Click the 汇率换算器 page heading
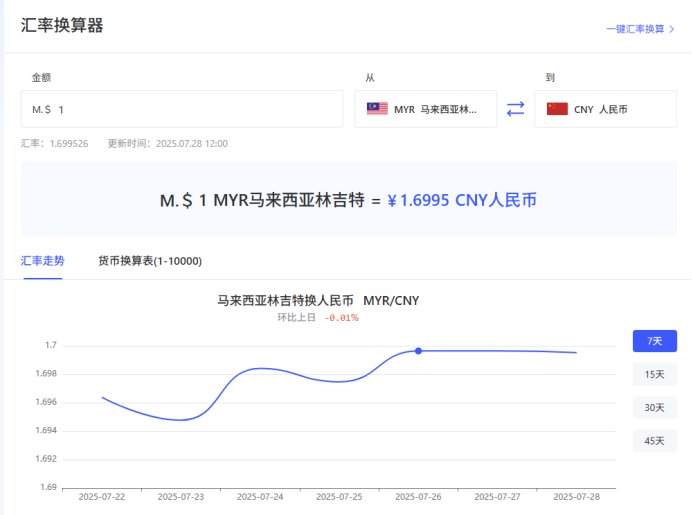Image resolution: width=692 pixels, height=515 pixels. click(x=62, y=25)
